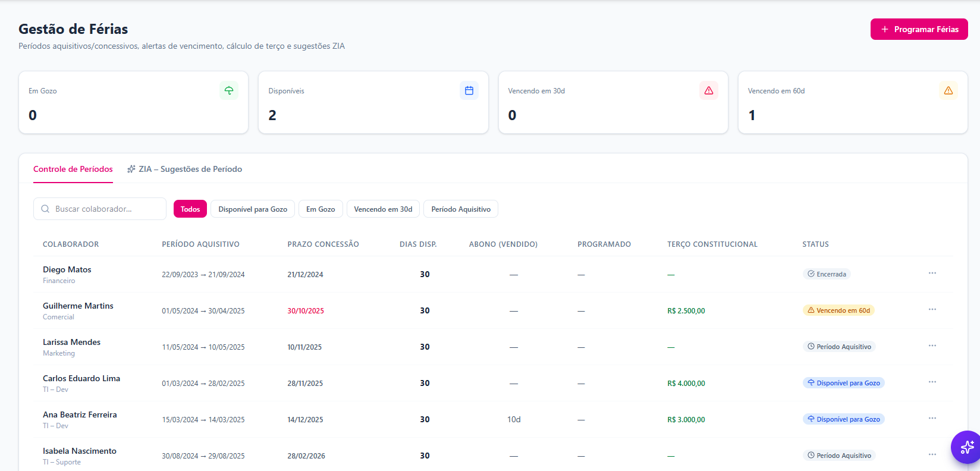Select collaborator name Guilherme Martins
This screenshot has height=471, width=980.
point(78,306)
